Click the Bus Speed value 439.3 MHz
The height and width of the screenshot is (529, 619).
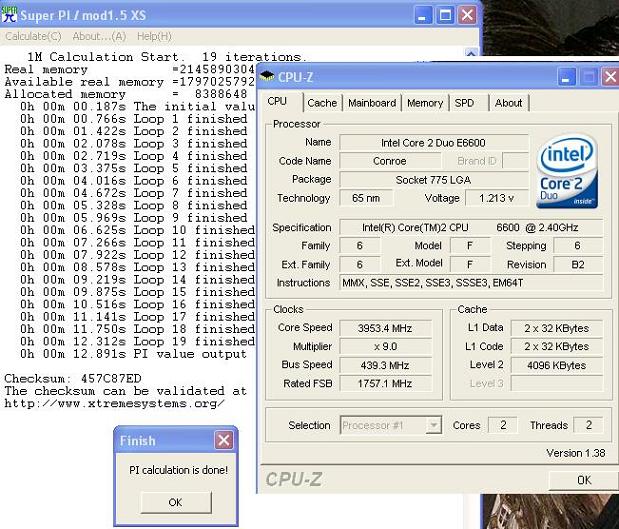coord(385,365)
